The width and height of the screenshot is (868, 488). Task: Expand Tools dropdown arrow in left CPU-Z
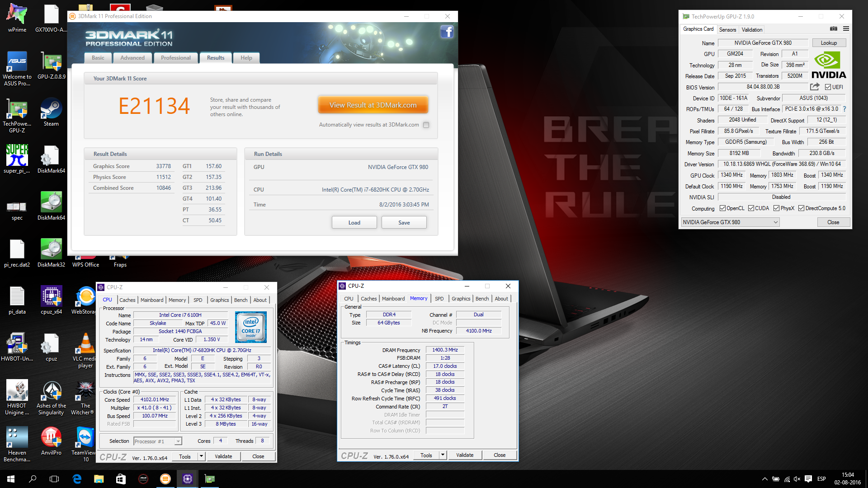pos(201,456)
